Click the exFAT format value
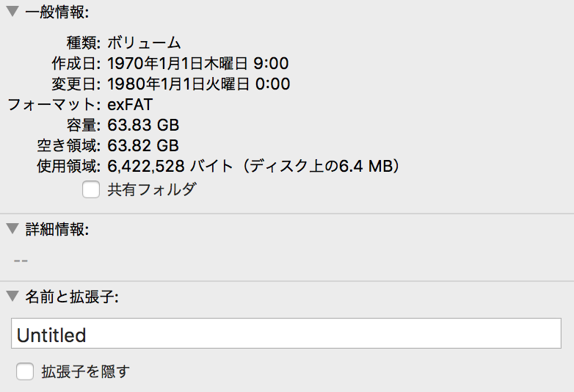This screenshot has height=392, width=574. pos(130,105)
